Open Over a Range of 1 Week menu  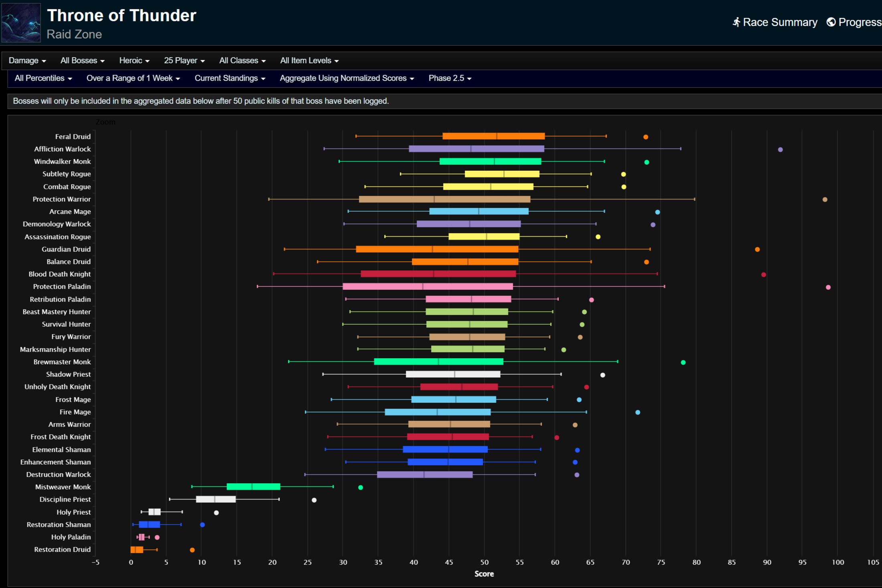pos(133,78)
